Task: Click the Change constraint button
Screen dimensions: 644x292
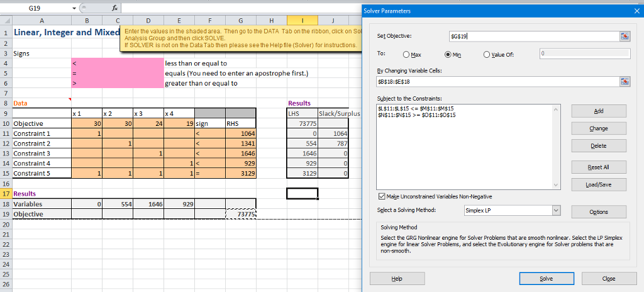Action: 599,128
